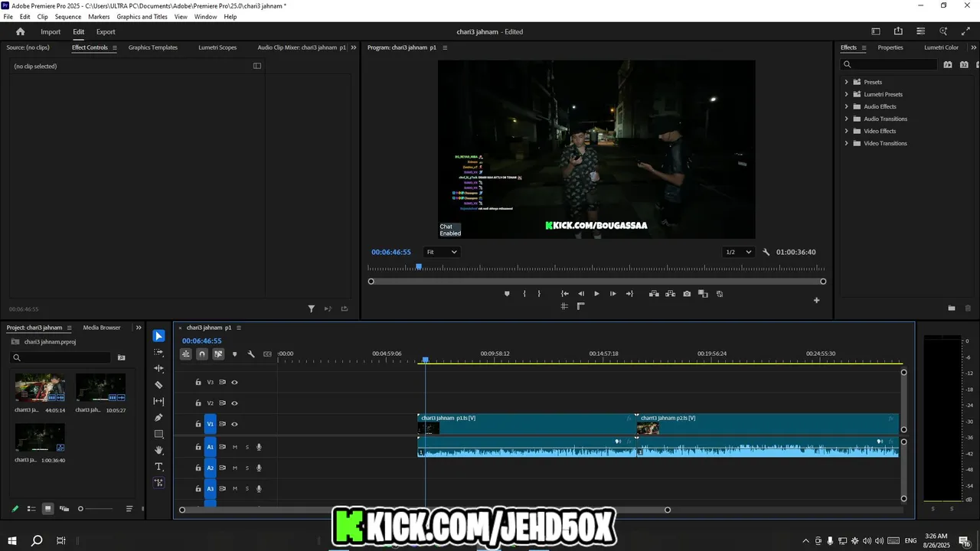Expand Lumetri Presets folder

846,94
